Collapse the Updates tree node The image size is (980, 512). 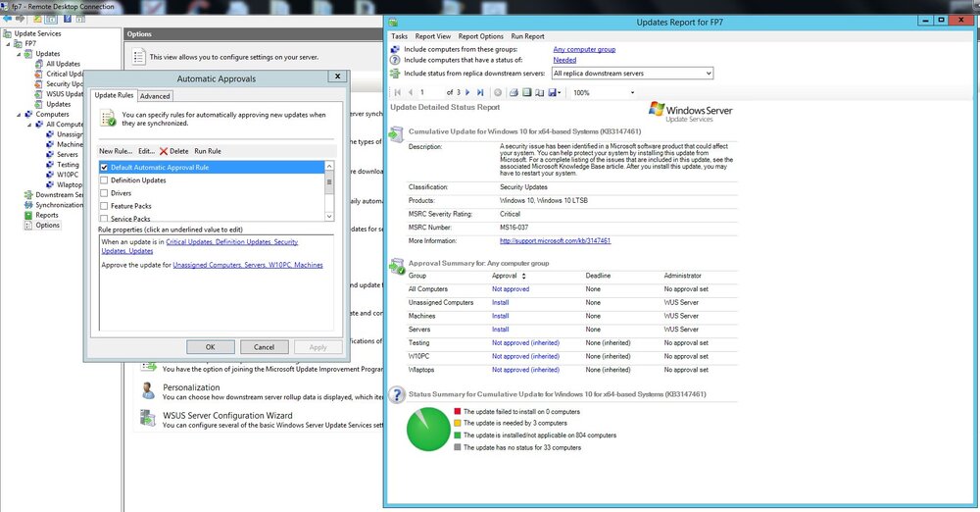pos(19,54)
